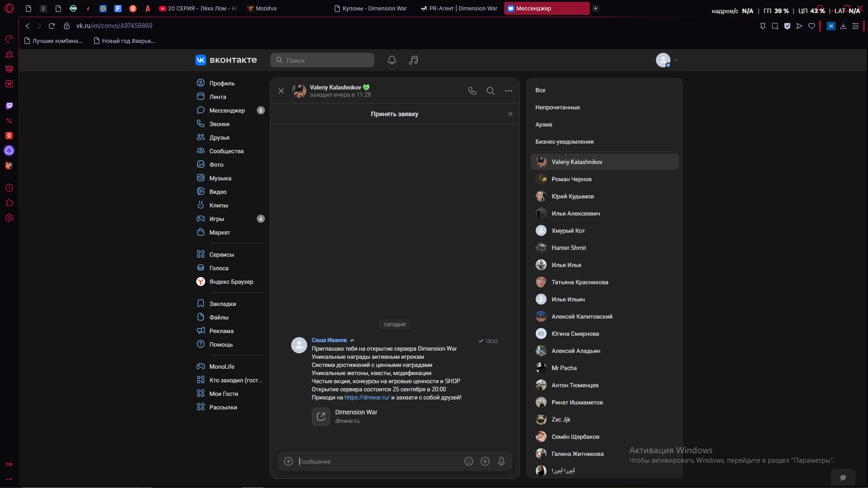The image size is (868, 488).
Task: Start a voice call with Valeriy Kalashnikov
Action: tap(472, 91)
